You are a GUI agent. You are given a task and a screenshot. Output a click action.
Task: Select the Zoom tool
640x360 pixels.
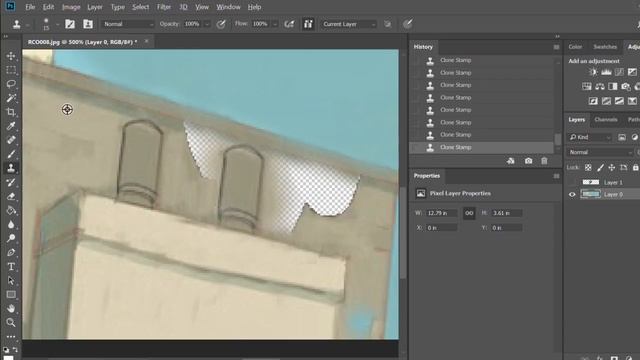pos(11,322)
